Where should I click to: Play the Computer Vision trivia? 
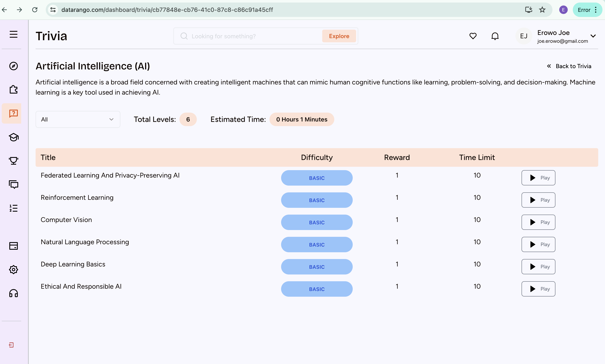click(x=538, y=222)
